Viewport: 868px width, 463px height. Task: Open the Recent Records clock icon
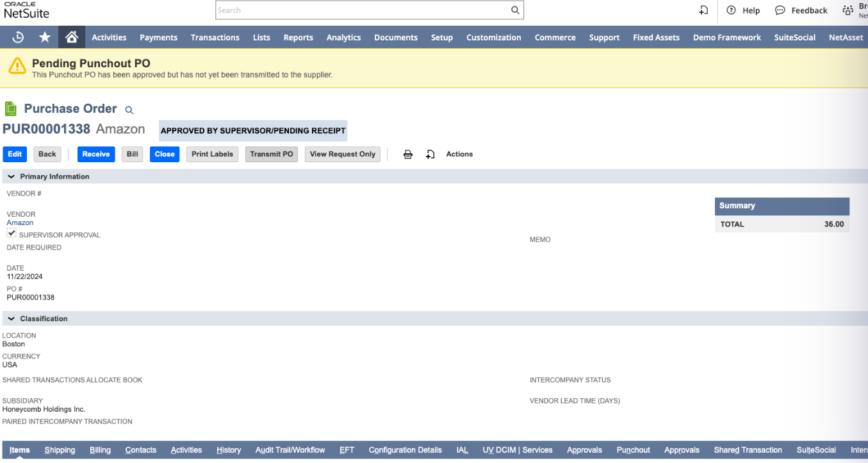(x=18, y=37)
